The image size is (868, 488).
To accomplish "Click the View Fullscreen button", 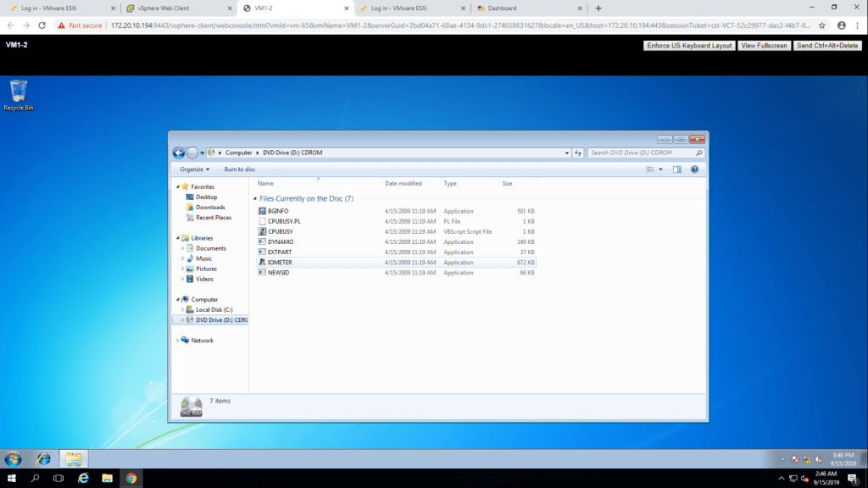I will [x=763, y=46].
